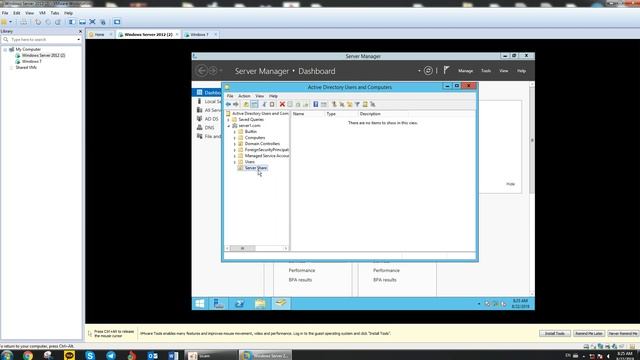The height and width of the screenshot is (360, 640).
Task: Click Server Manager back navigation arrow
Action: point(202,71)
